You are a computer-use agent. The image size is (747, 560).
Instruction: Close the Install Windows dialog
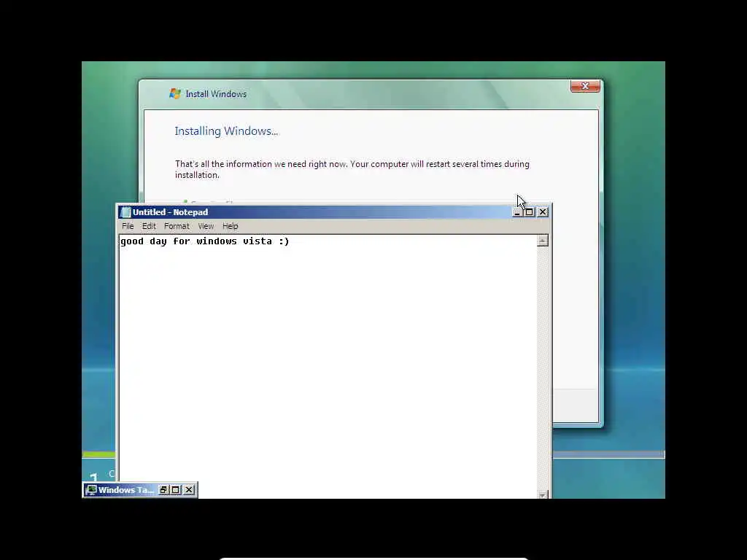pyautogui.click(x=585, y=86)
